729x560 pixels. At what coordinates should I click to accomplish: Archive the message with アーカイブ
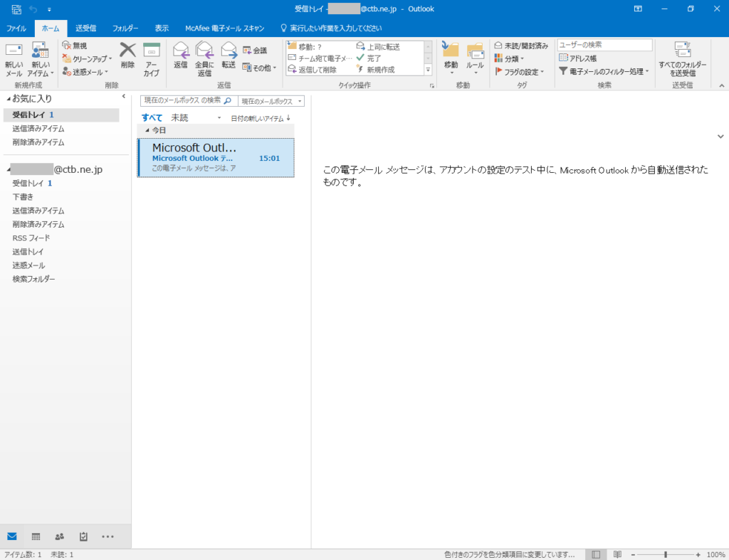pyautogui.click(x=152, y=60)
